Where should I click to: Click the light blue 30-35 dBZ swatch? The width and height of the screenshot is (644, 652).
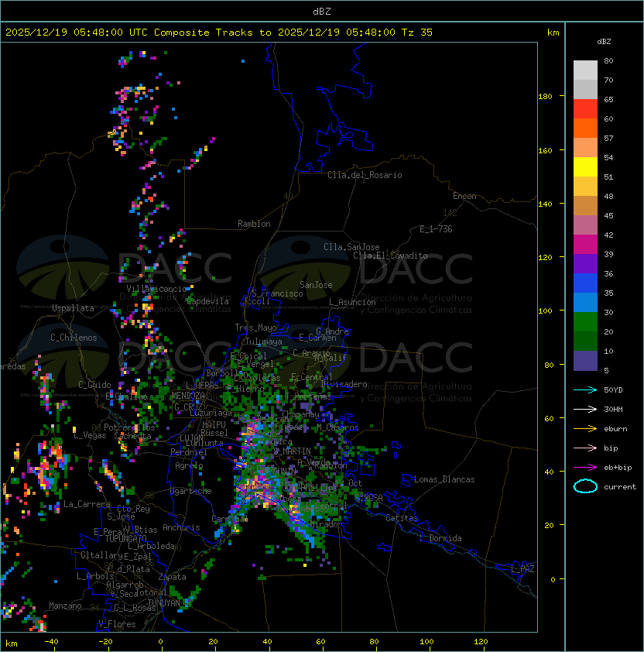(585, 302)
